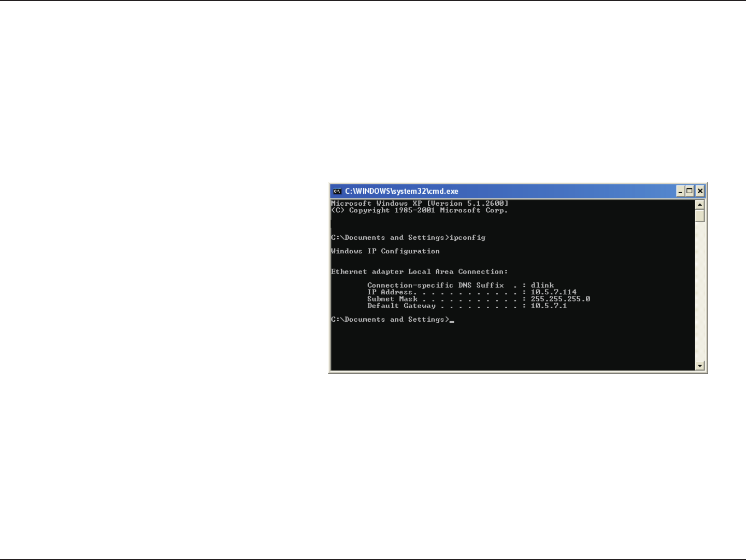
Task: Click the C:\WINDOWS\system32\cmd.exe title text
Action: [401, 191]
